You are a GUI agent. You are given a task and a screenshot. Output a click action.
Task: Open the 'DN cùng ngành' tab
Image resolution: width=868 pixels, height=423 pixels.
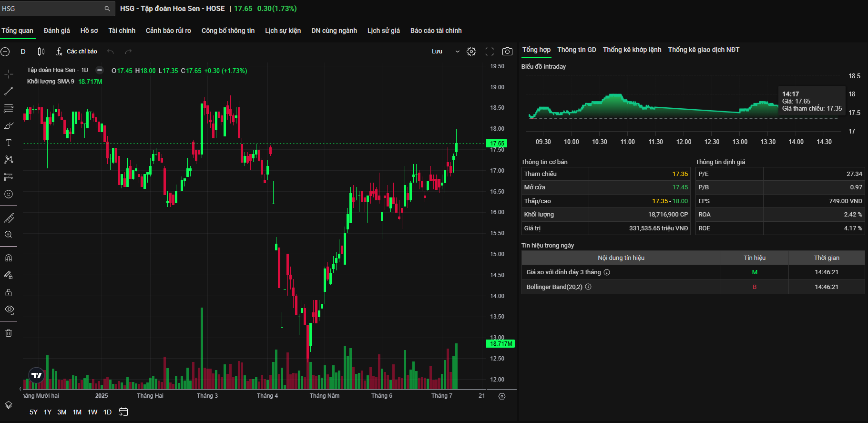point(334,31)
